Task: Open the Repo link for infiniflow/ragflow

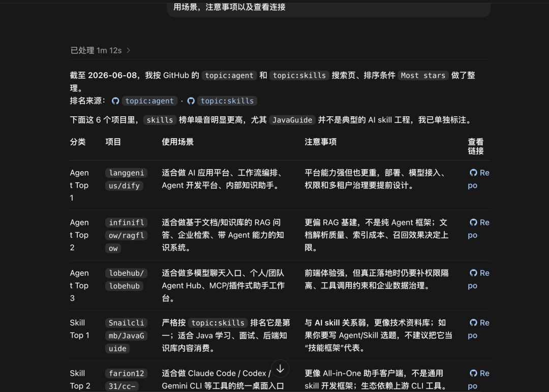Action: pyautogui.click(x=479, y=228)
